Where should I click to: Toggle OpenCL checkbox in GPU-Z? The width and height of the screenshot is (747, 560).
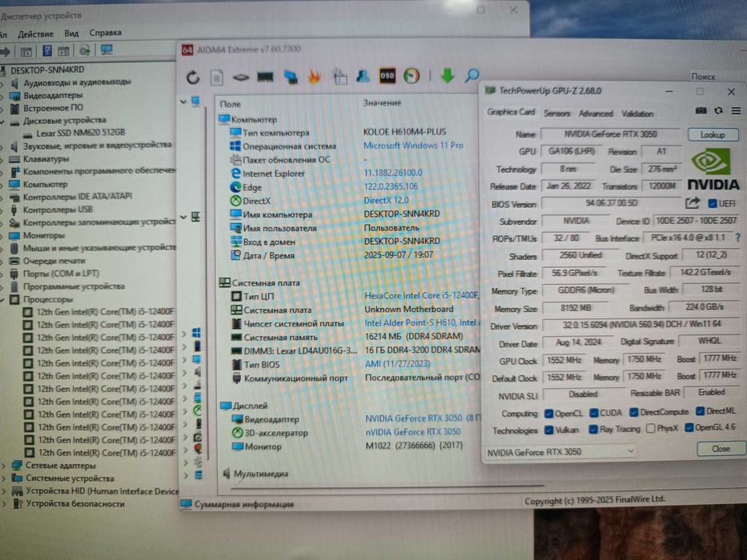coord(548,413)
